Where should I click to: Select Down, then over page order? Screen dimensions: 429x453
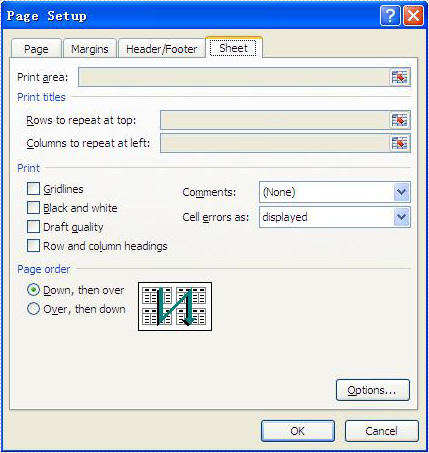click(33, 290)
